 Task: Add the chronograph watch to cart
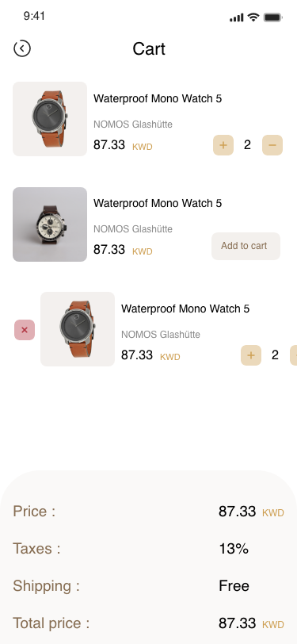[246, 246]
